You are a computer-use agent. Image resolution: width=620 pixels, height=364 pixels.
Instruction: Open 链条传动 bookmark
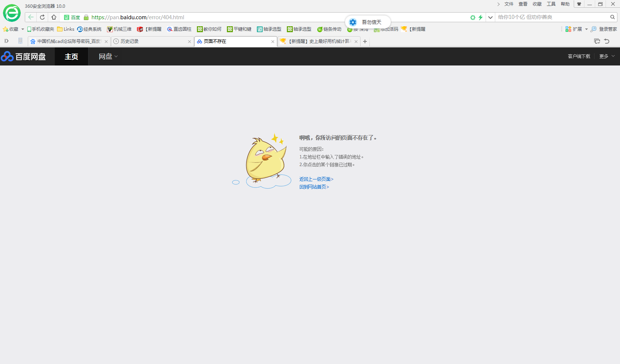[x=329, y=29]
